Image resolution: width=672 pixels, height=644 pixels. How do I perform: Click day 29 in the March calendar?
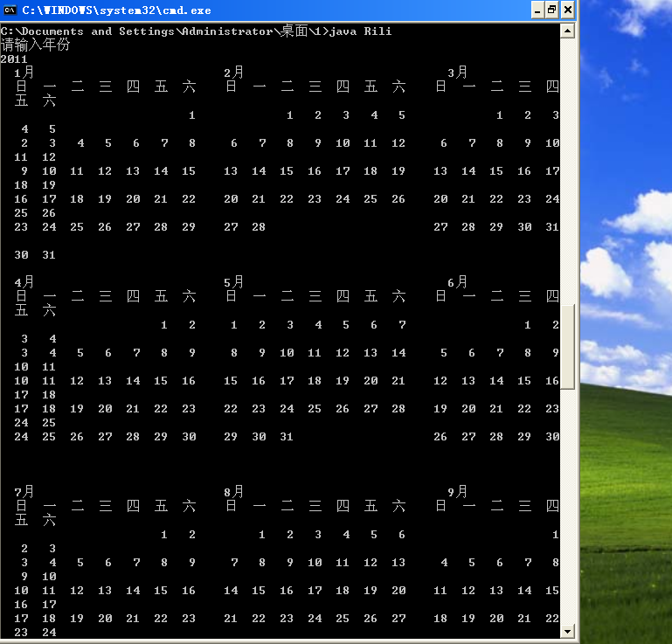(x=496, y=226)
